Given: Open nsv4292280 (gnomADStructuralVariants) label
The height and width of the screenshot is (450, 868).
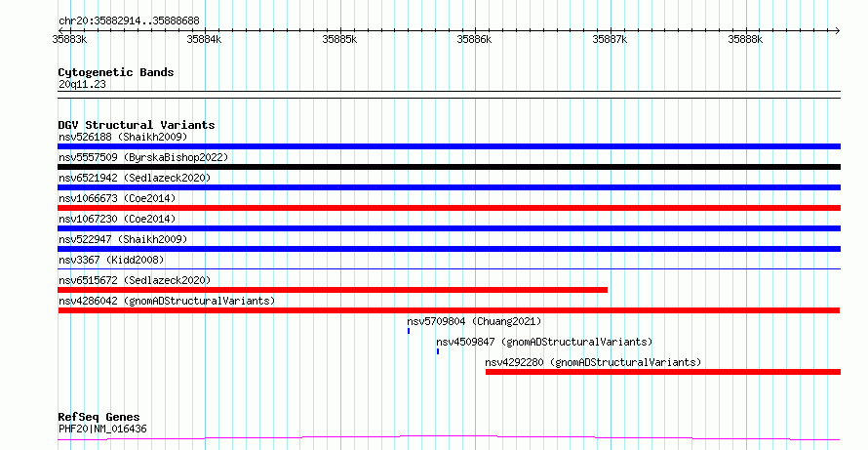Looking at the screenshot, I should point(593,362).
